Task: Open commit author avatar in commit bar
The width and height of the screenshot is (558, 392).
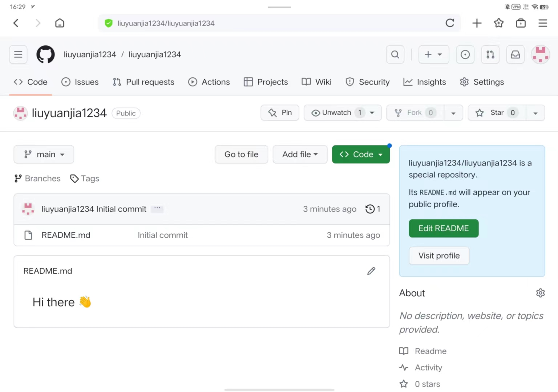Action: [28, 209]
